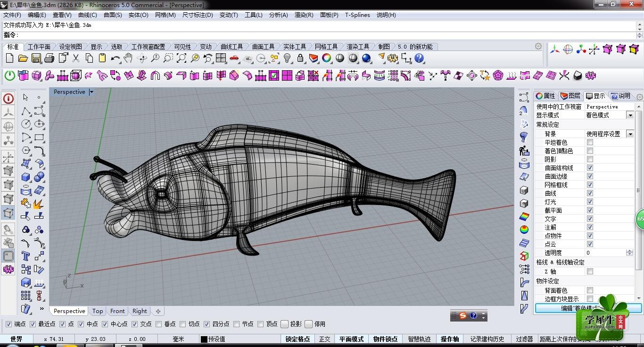The width and height of the screenshot is (644, 347).
Task: Open Options with the gear icon
Action: click(393, 58)
